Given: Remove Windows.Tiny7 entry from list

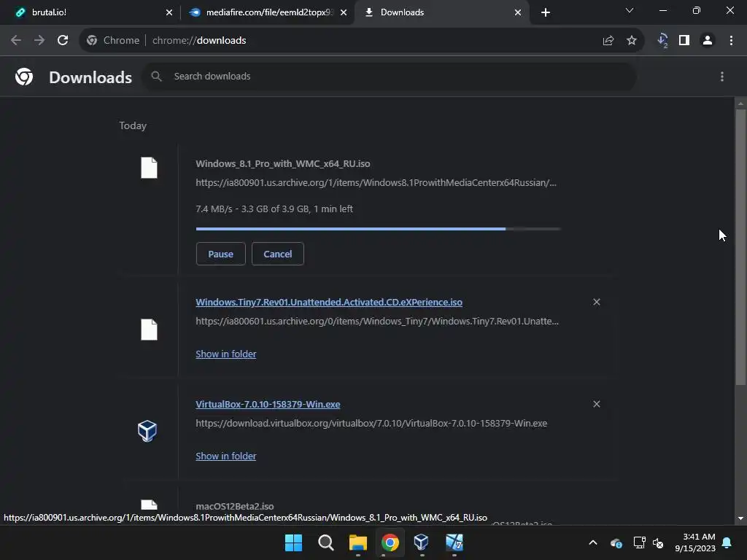Looking at the screenshot, I should (597, 302).
